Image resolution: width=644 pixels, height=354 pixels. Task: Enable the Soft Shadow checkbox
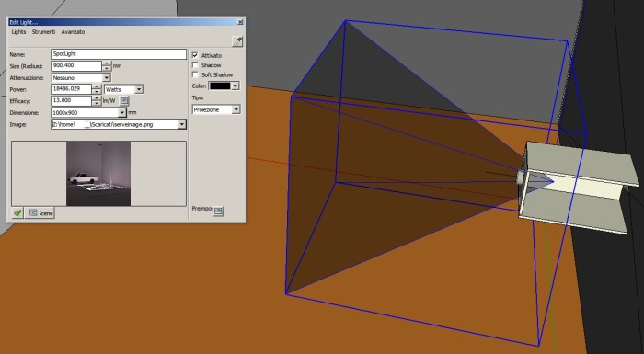coord(195,74)
